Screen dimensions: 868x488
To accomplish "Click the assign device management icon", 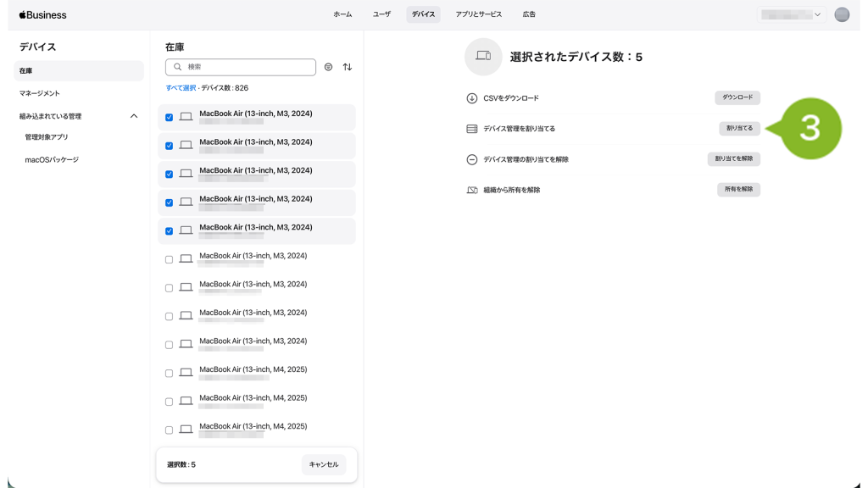I will point(472,129).
